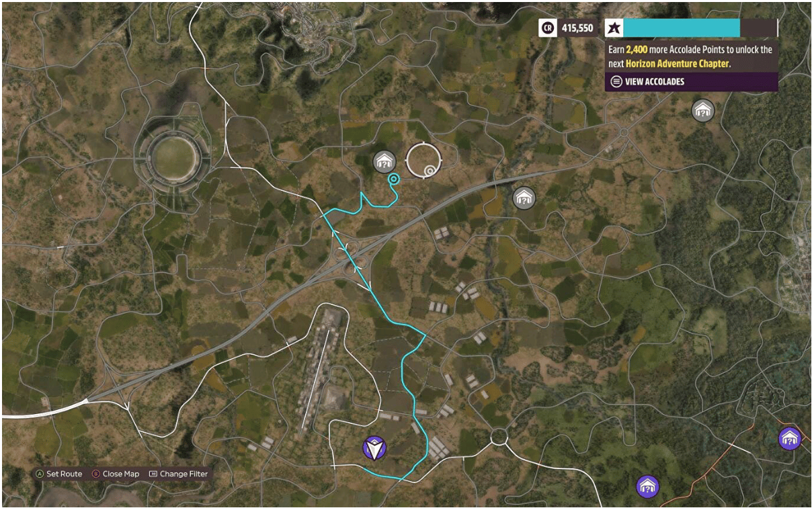Click the 415,550 credits balance
Image resolution: width=812 pixels, height=508 pixels.
click(577, 28)
